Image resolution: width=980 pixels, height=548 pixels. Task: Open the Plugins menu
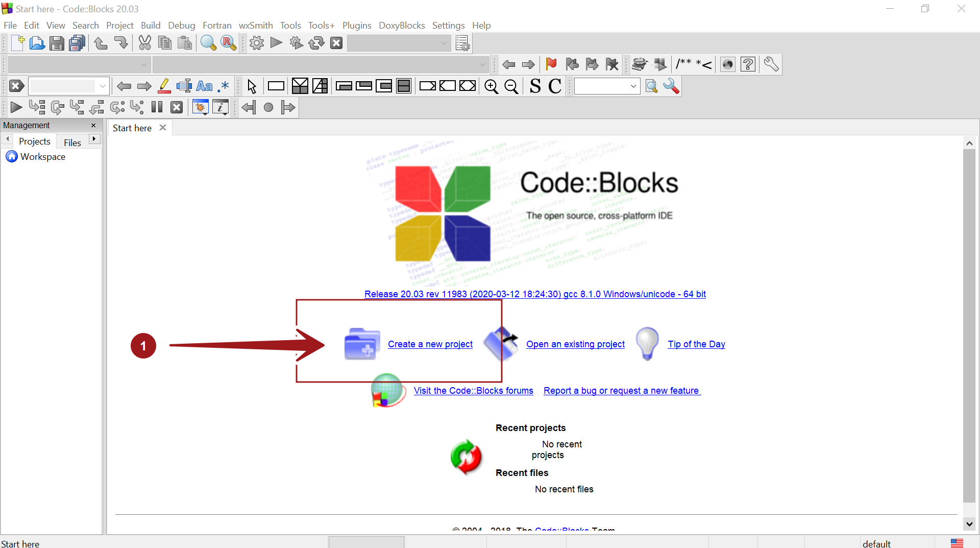(357, 26)
